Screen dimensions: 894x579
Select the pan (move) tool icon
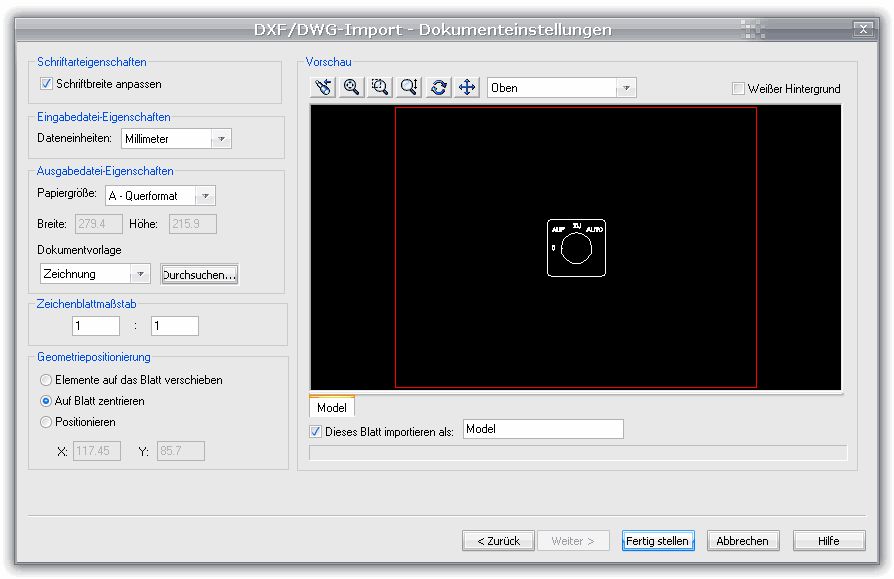[466, 88]
